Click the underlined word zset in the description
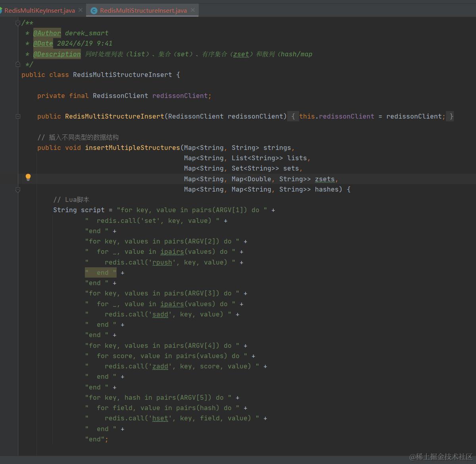Image resolution: width=476 pixels, height=464 pixels. (241, 54)
